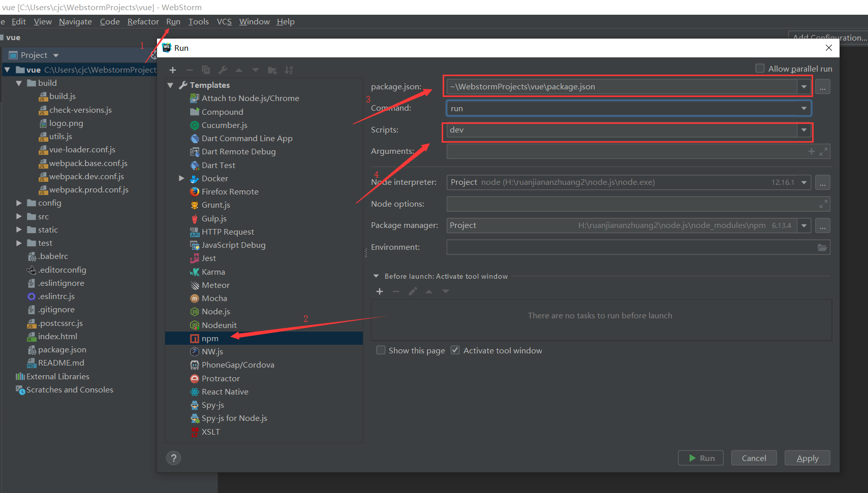Remove selected configuration using the minus icon
Viewport: 868px width, 493px height.
[x=189, y=70]
